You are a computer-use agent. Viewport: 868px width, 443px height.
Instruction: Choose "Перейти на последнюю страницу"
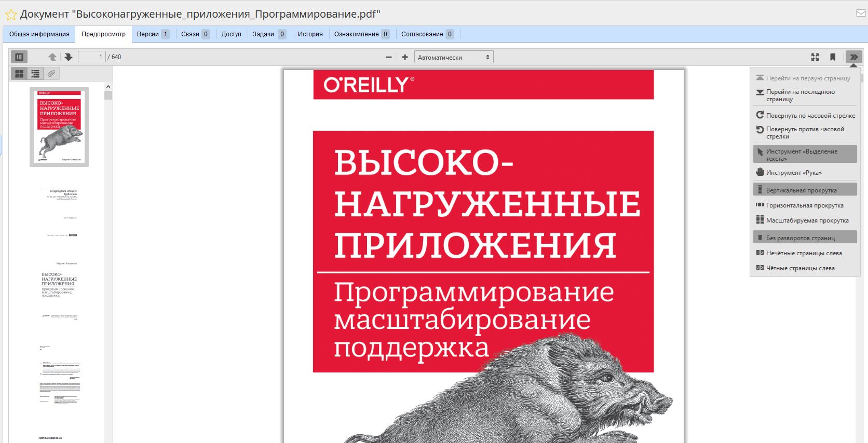(805, 95)
